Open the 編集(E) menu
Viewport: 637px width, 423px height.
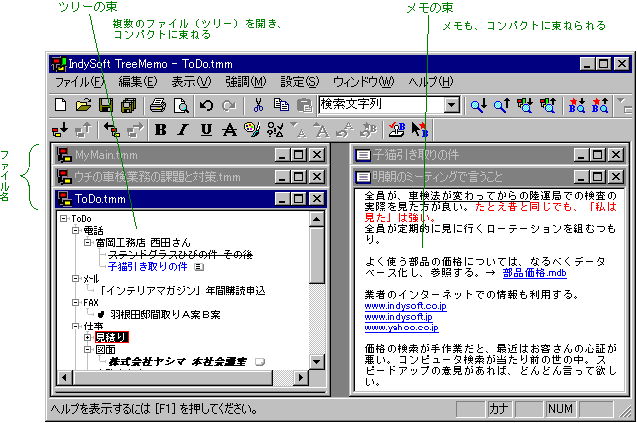click(138, 82)
